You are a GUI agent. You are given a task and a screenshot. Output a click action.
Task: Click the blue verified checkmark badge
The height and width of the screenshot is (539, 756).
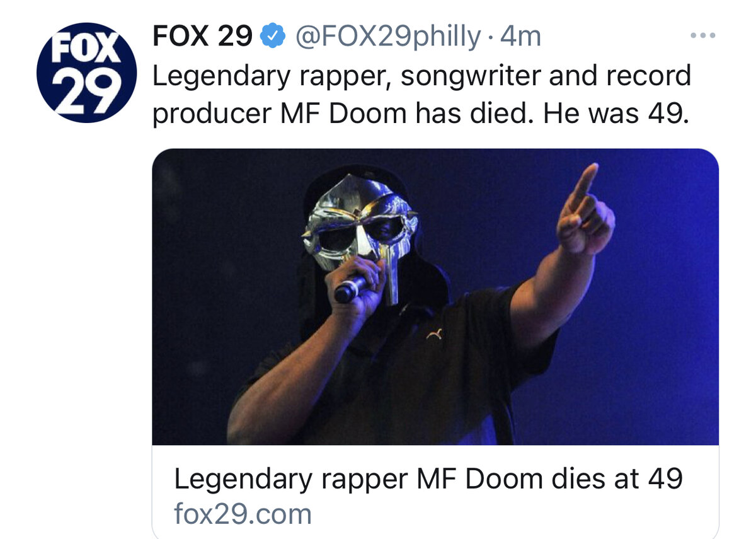(271, 38)
